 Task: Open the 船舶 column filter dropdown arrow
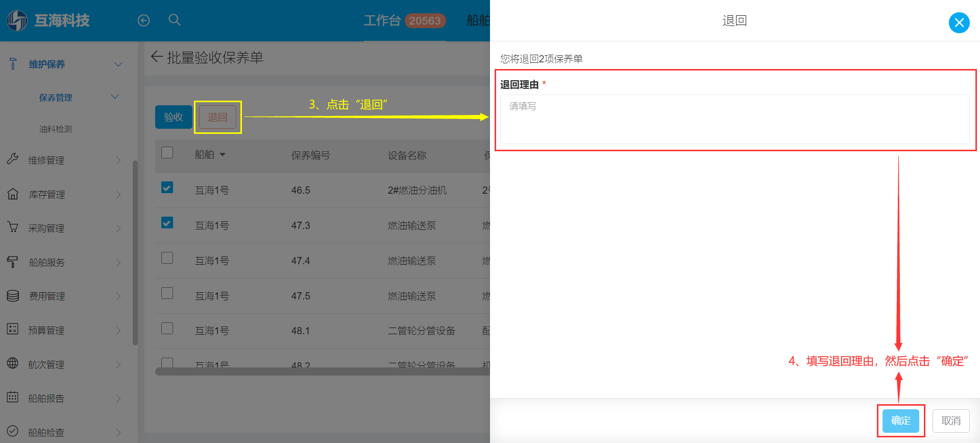(223, 155)
